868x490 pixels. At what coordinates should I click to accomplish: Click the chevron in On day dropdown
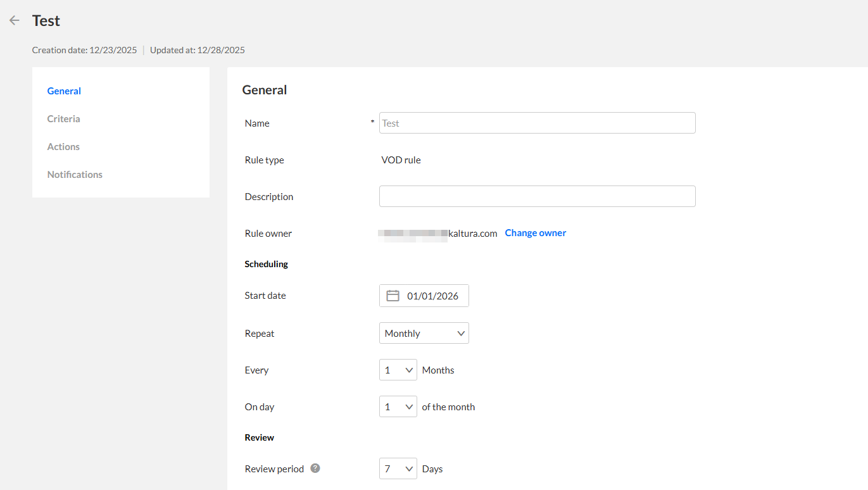[409, 406]
